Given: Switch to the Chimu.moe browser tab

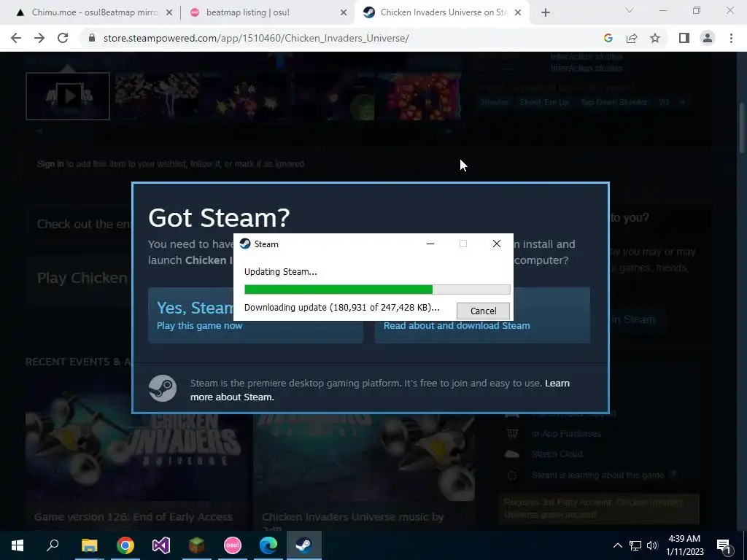Looking at the screenshot, I should click(94, 12).
